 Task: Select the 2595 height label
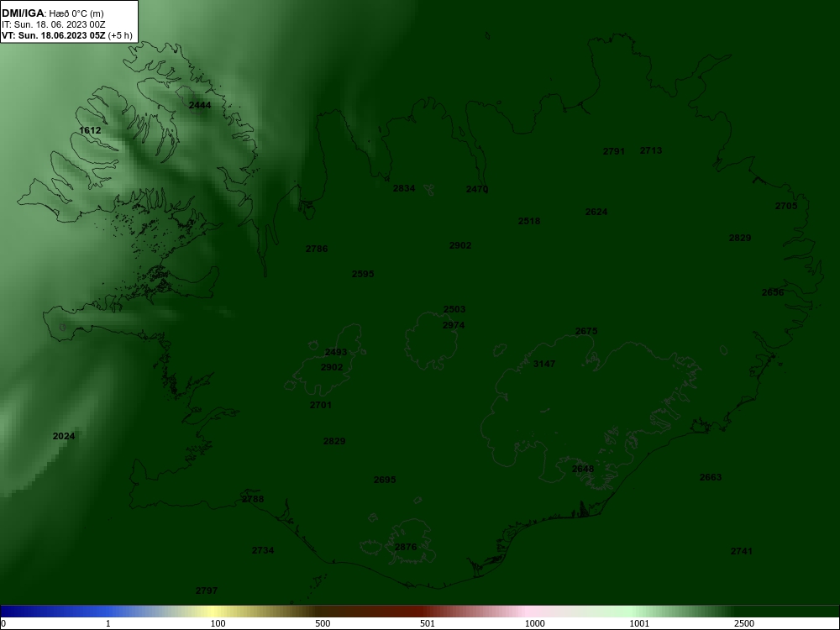[x=363, y=275]
